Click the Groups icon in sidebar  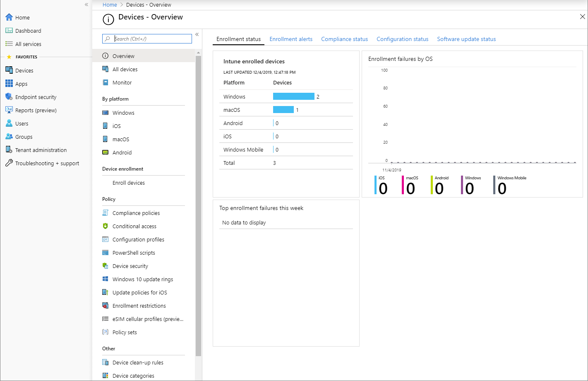point(9,137)
